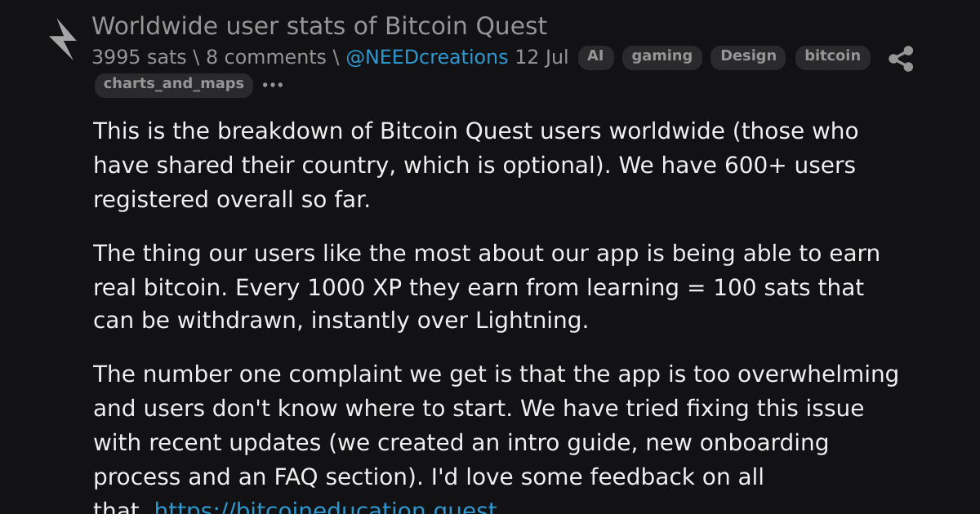Open the share icon next to the tags

click(901, 59)
